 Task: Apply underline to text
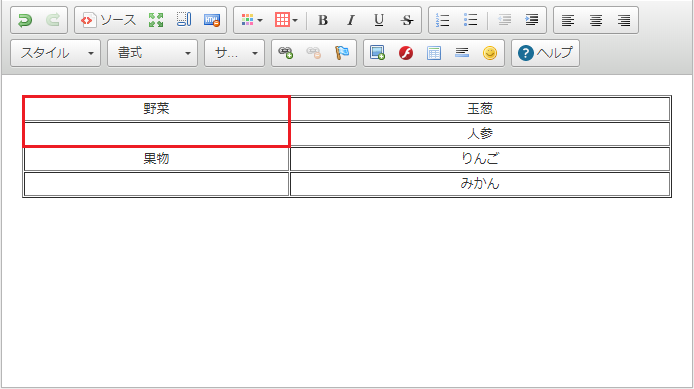point(379,20)
